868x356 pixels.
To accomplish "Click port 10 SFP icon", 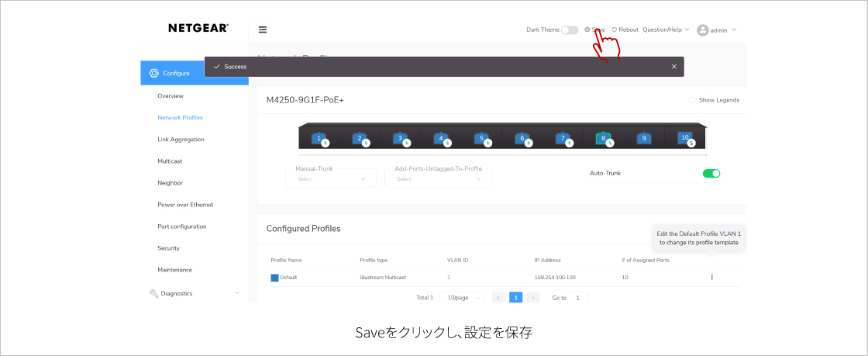I will click(x=684, y=138).
